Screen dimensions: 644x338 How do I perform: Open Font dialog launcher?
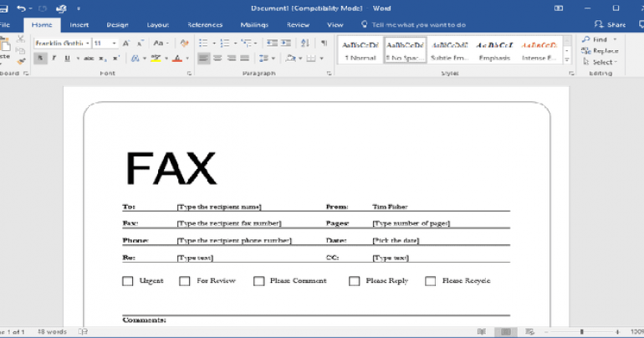189,74
